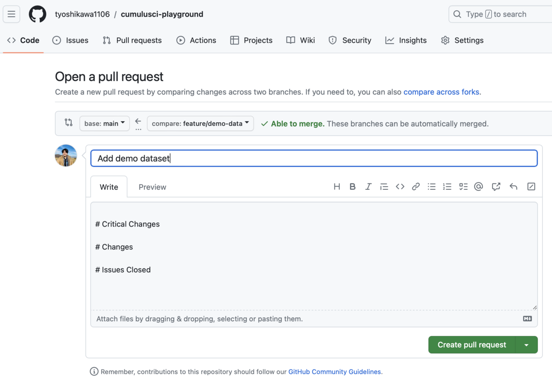Go to the repository Actions tab
The height and width of the screenshot is (392, 552).
coord(196,40)
